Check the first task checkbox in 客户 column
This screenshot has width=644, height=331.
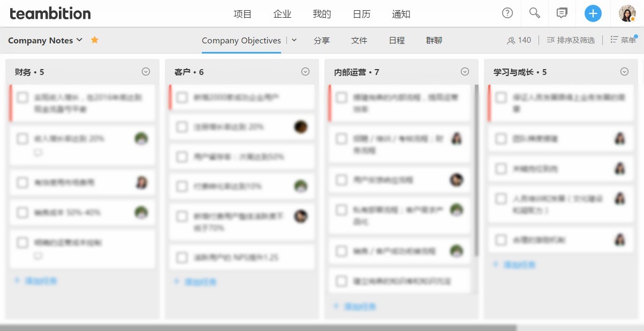click(182, 97)
